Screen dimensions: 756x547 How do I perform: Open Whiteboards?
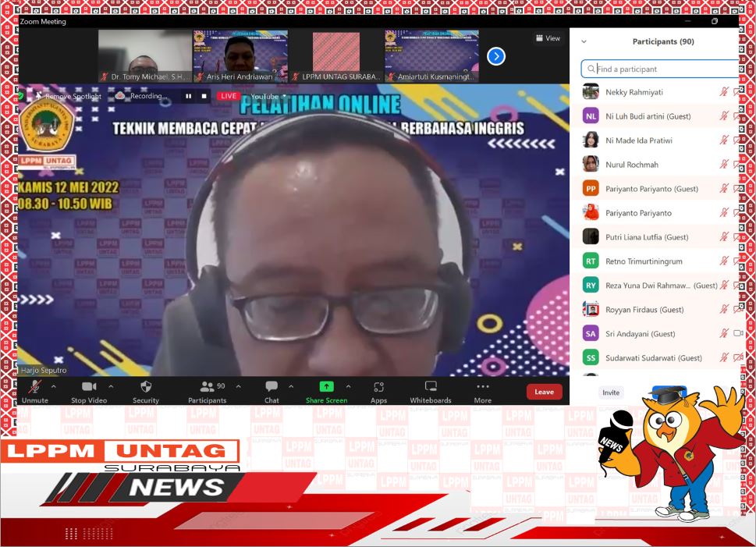coord(431,392)
